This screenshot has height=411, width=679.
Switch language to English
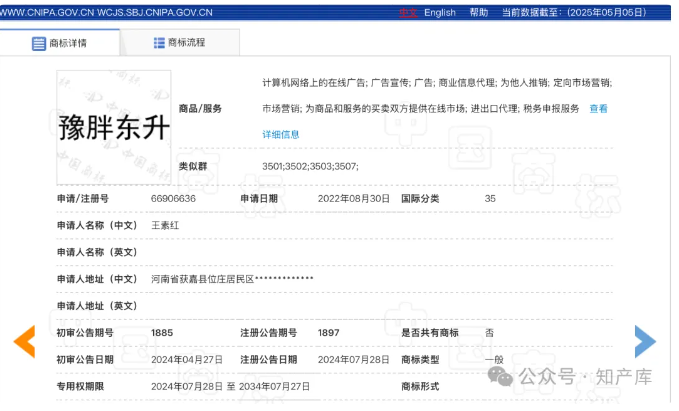[439, 13]
